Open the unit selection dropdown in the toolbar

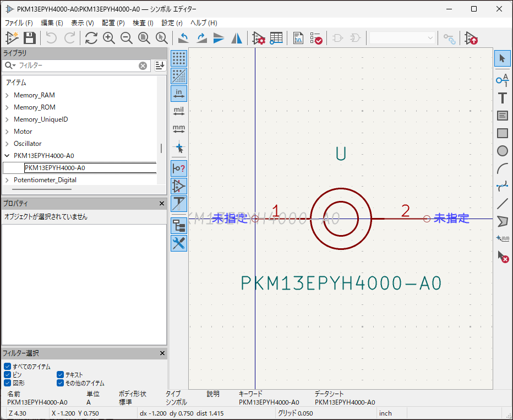tap(402, 38)
